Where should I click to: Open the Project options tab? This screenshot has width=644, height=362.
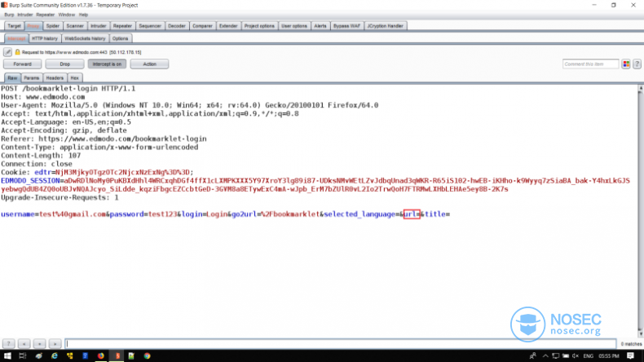click(259, 26)
